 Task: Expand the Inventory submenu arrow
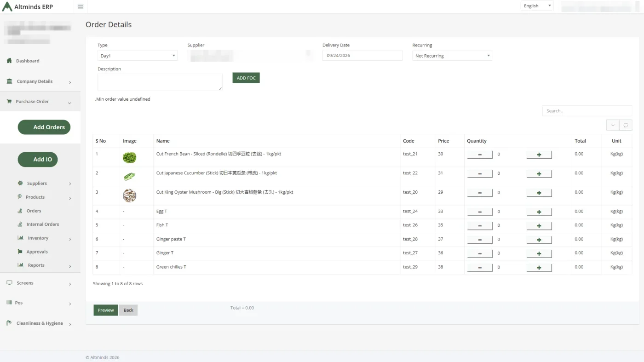point(70,239)
